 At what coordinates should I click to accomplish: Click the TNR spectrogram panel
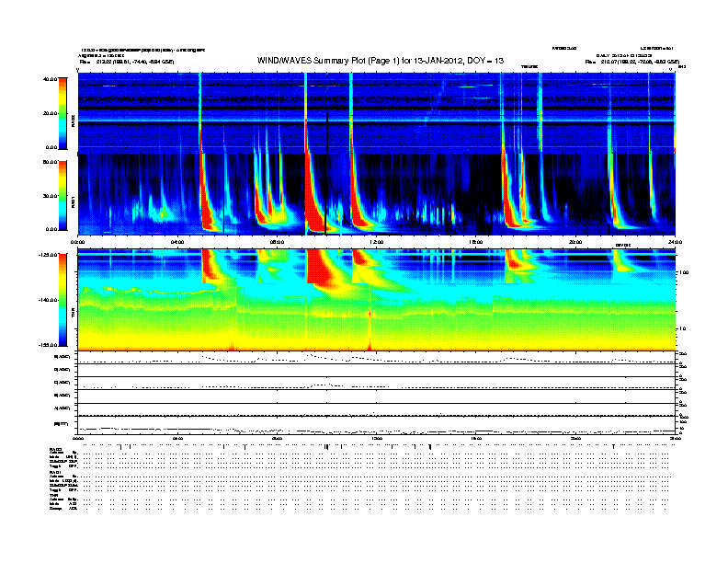[x=376, y=300]
